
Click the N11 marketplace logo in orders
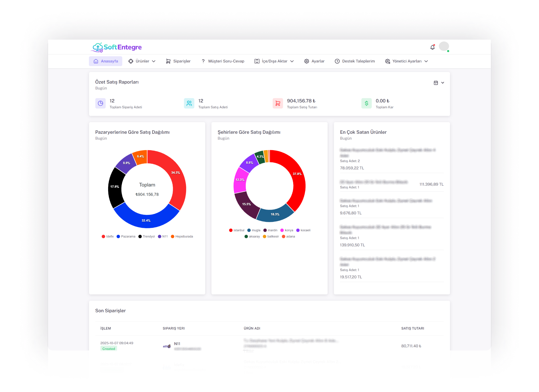point(167,346)
